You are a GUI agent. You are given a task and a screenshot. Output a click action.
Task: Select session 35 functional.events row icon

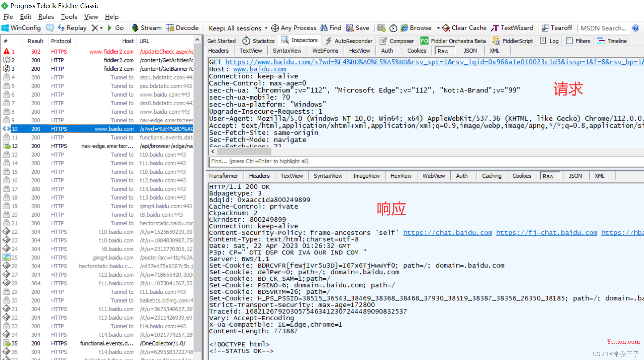[x=7, y=343]
